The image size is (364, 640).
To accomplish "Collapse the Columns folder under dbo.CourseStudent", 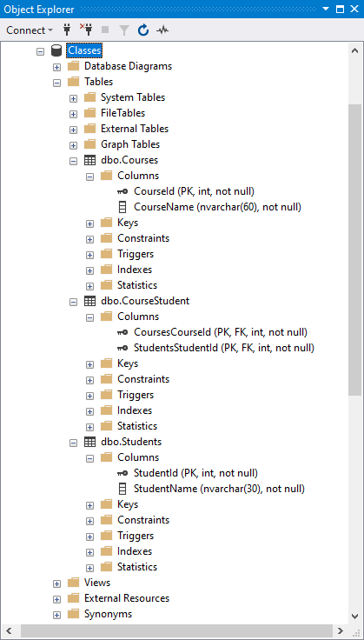I will point(90,317).
